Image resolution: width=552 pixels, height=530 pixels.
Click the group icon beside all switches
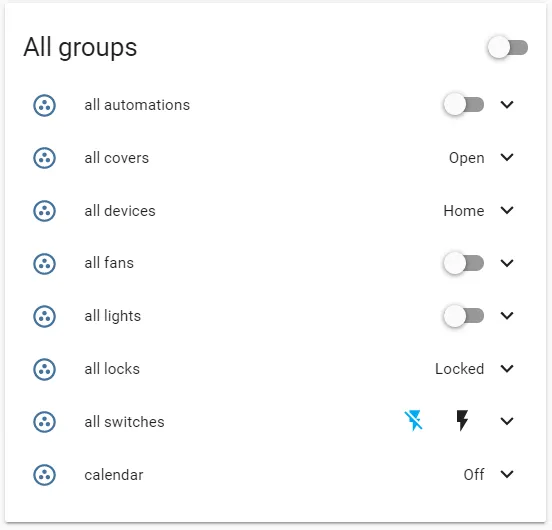click(44, 422)
